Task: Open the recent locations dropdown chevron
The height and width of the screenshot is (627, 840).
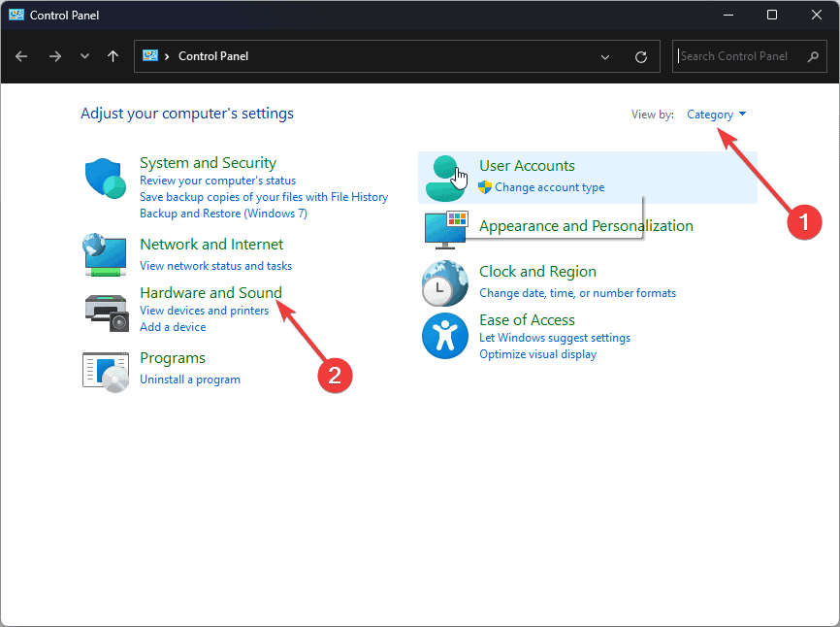Action: pyautogui.click(x=84, y=55)
